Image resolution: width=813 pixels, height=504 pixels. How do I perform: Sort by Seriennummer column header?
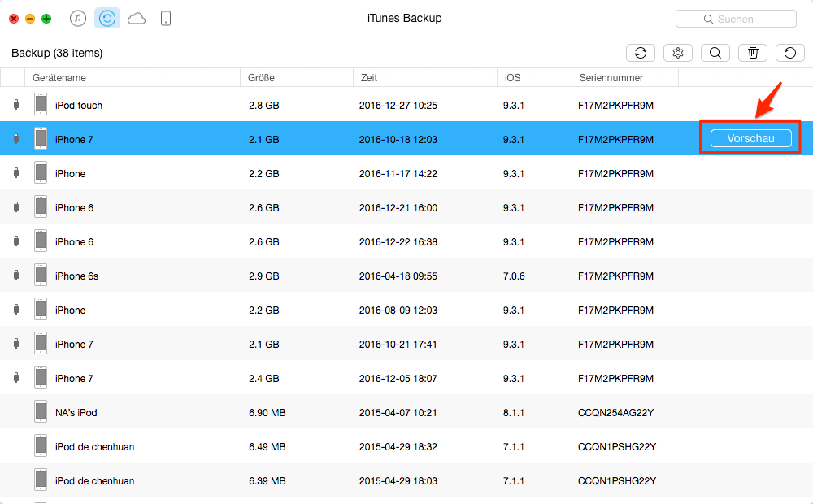pos(624,78)
